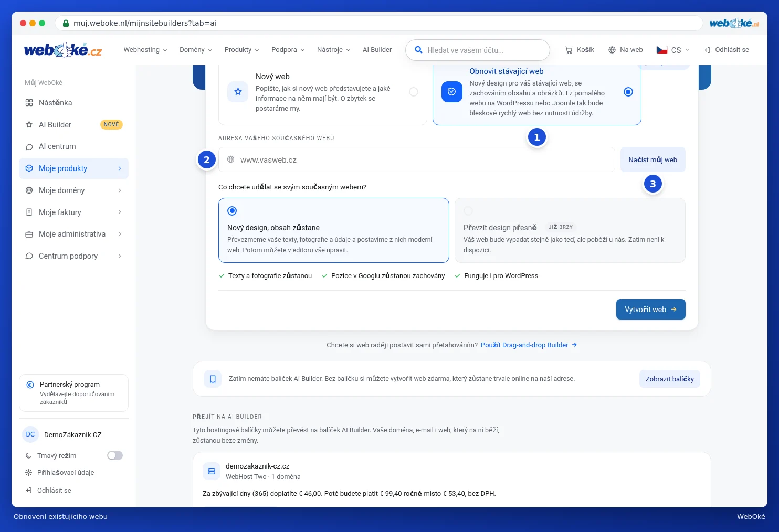Click the NOVÉ badge

point(111,125)
